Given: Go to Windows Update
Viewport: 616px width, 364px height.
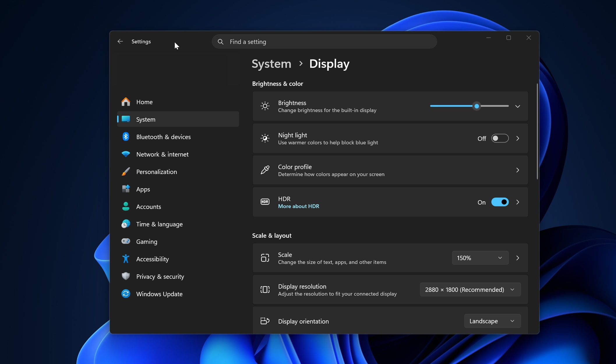Looking at the screenshot, I should [x=178, y=294].
